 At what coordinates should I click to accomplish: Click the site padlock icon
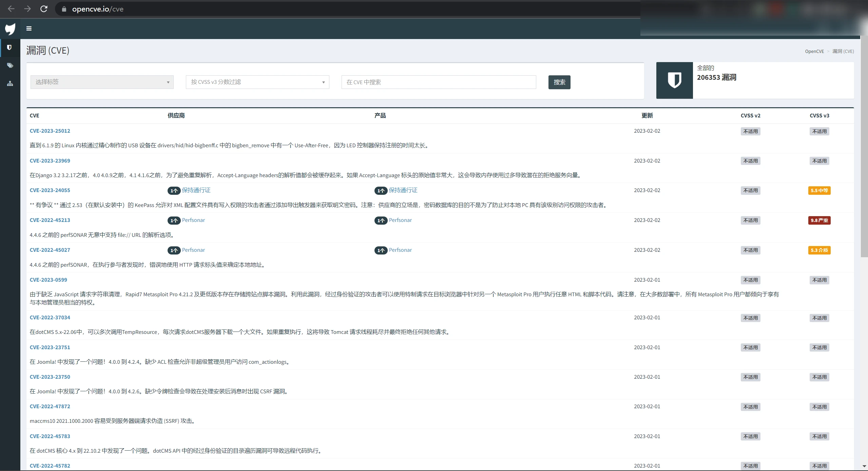click(x=64, y=9)
